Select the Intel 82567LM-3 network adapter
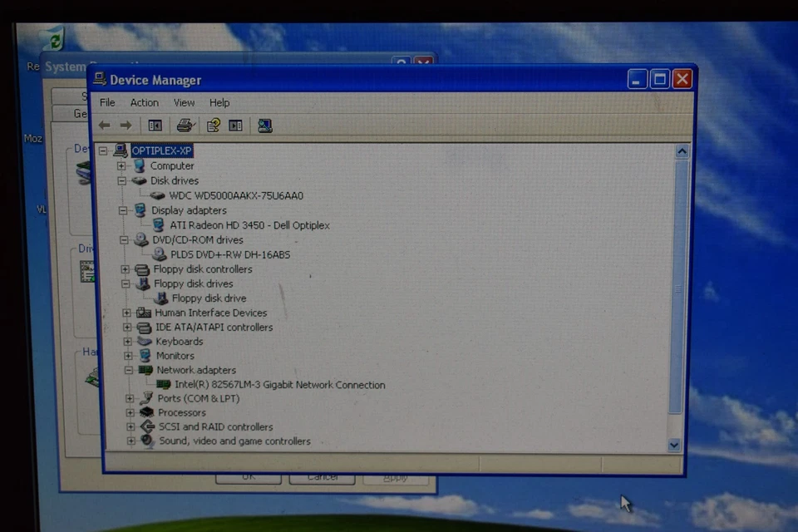798x532 pixels. pyautogui.click(x=279, y=385)
